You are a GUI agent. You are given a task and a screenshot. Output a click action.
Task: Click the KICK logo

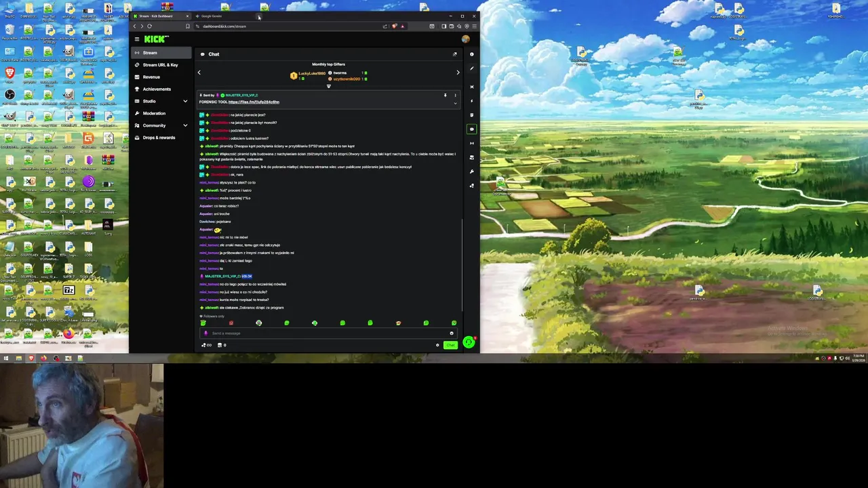click(x=156, y=39)
